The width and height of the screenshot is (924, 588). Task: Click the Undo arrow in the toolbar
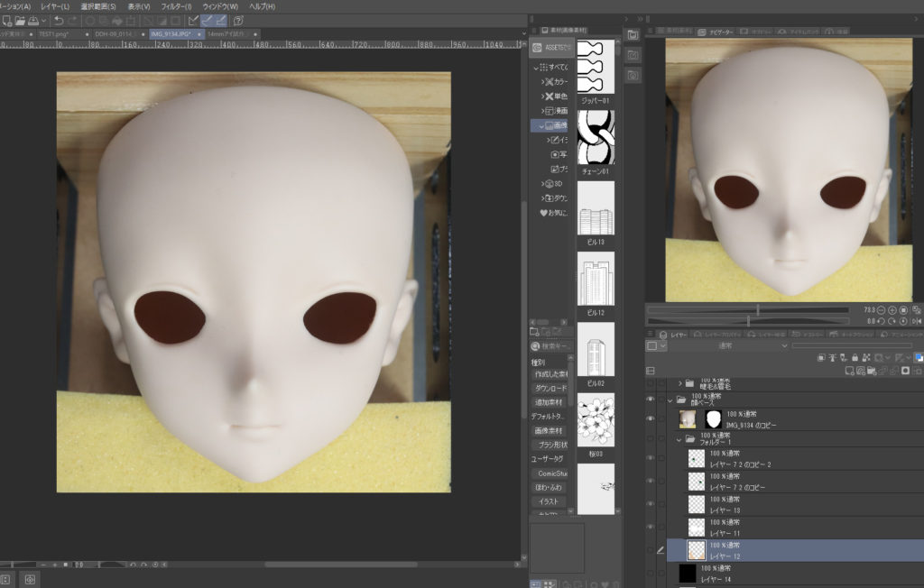click(x=60, y=20)
